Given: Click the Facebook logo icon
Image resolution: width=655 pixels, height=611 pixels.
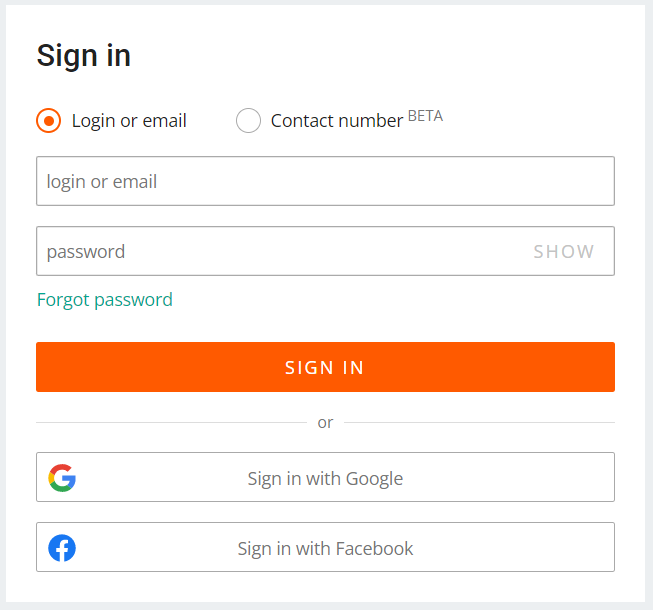Looking at the screenshot, I should coord(62,548).
